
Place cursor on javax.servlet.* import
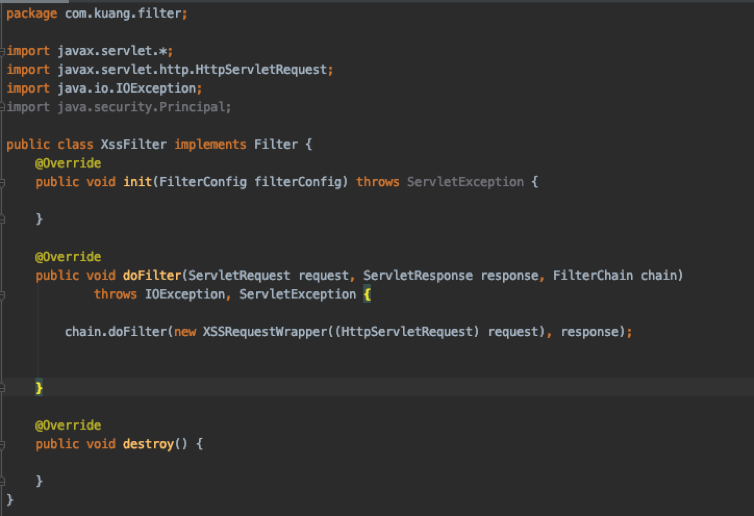point(112,51)
